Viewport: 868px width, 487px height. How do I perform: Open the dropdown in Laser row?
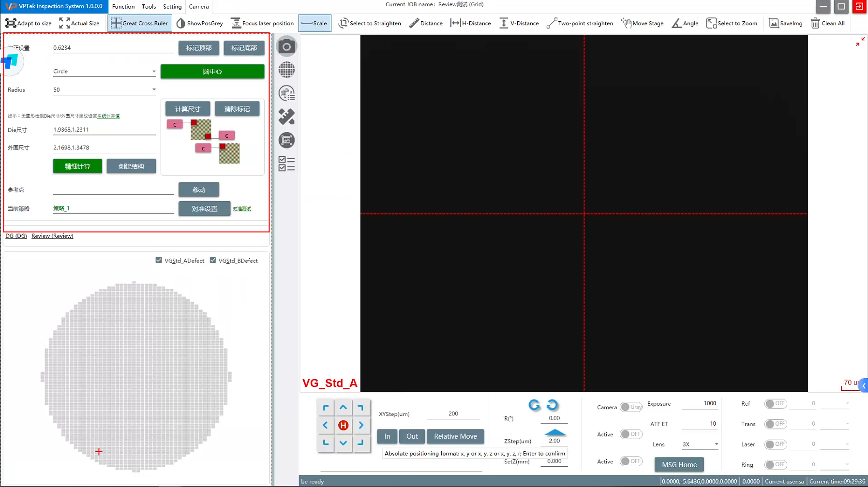[835, 444]
